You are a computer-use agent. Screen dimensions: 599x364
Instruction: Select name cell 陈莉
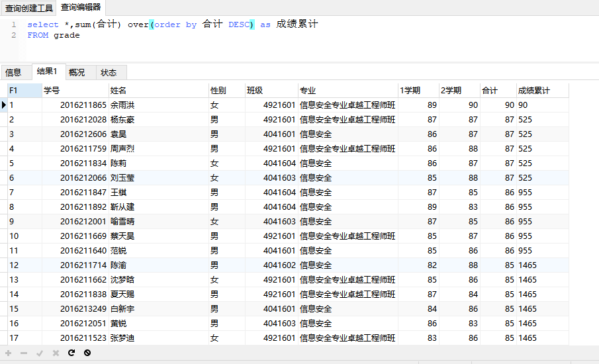click(x=159, y=163)
